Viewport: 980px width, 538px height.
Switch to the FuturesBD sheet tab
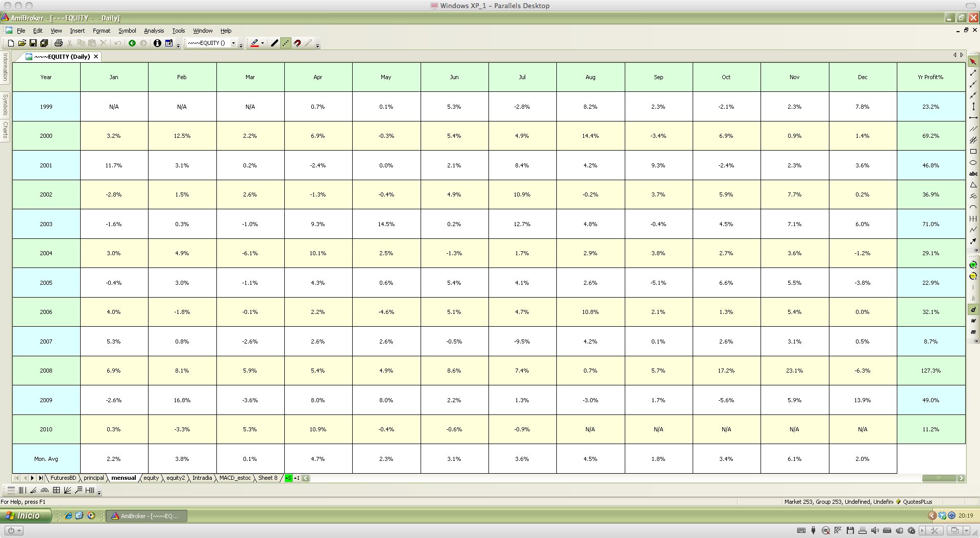[x=63, y=478]
